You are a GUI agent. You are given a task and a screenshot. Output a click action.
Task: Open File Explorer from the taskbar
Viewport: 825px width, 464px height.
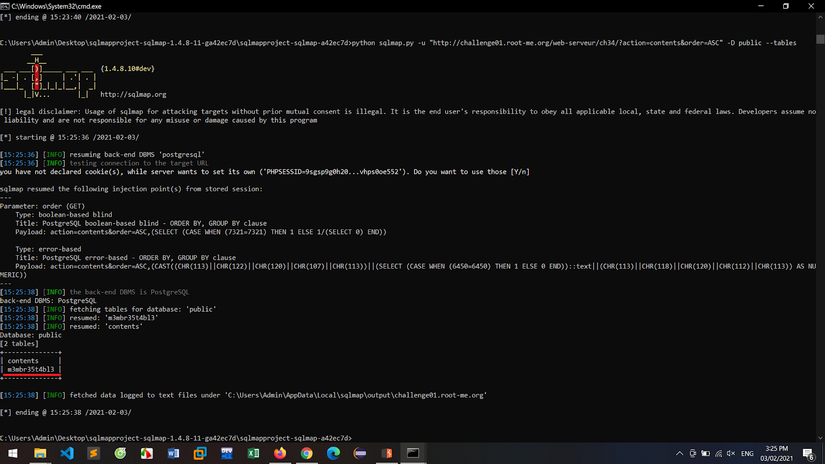(40, 453)
